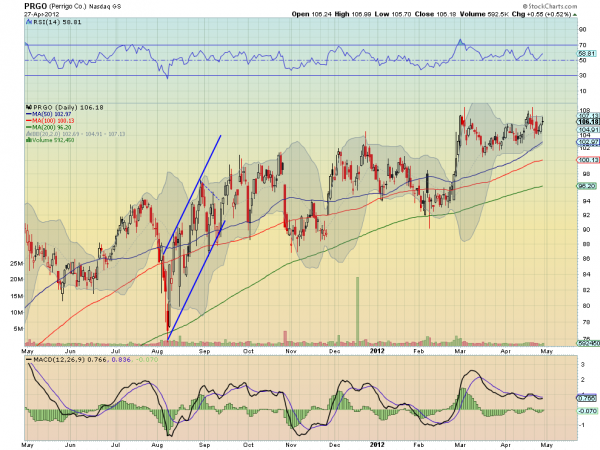Click the 100.13 MA(100) tag on right axis

click(x=588, y=160)
